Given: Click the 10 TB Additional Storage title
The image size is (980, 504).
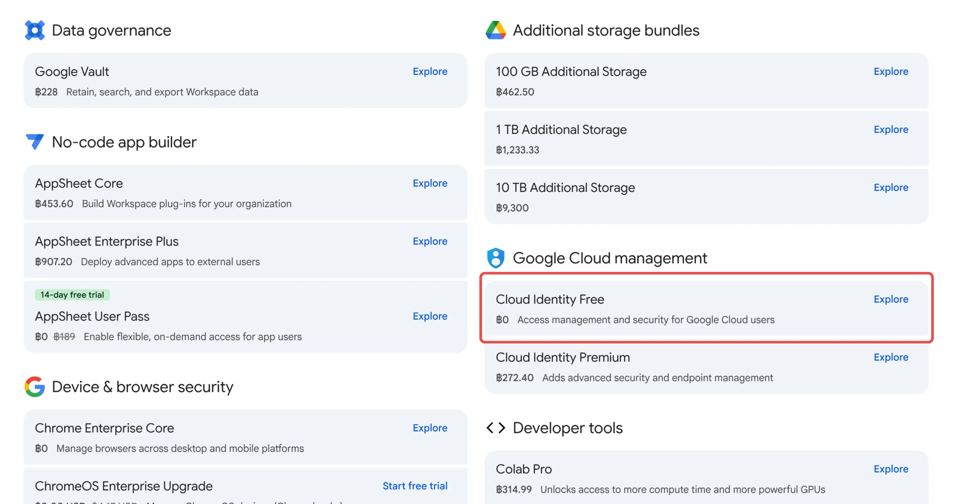Looking at the screenshot, I should click(565, 188).
